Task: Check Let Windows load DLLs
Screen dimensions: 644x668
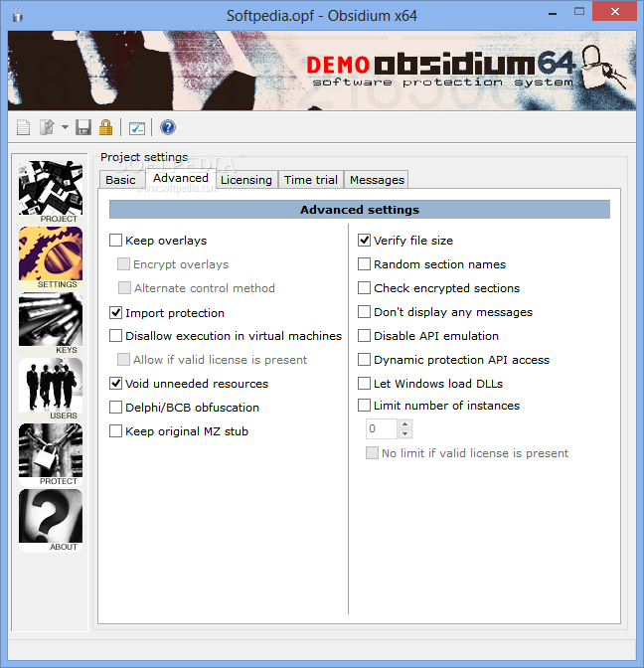Action: click(364, 384)
